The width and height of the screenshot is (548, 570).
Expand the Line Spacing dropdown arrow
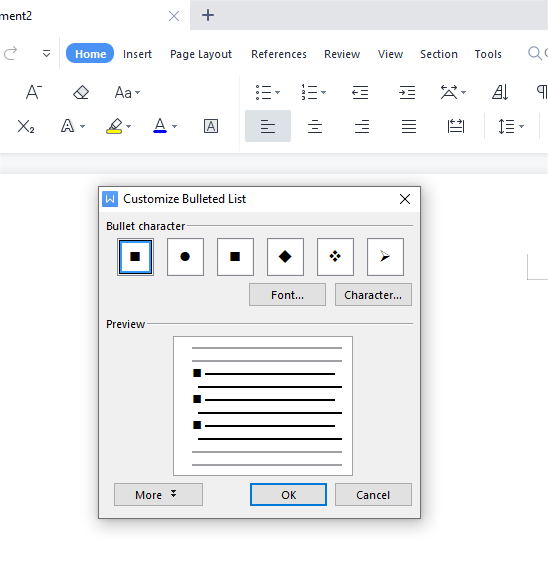point(521,127)
